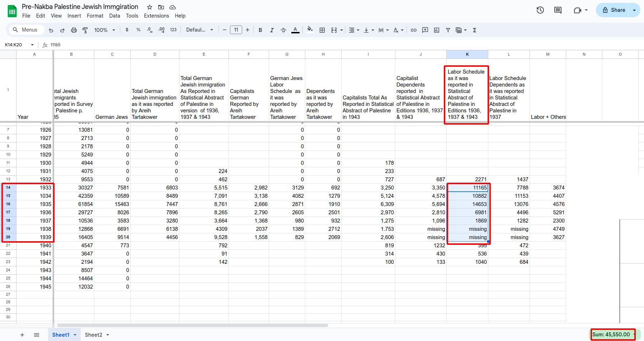Click the horizontal scrollbar
Screen dimensions: 644x341
click(x=193, y=326)
